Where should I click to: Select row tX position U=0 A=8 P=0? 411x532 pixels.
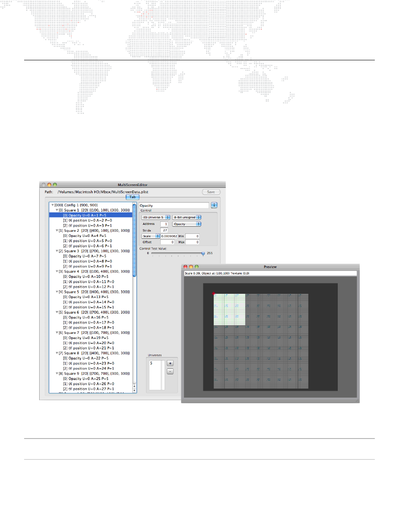[x=91, y=261]
